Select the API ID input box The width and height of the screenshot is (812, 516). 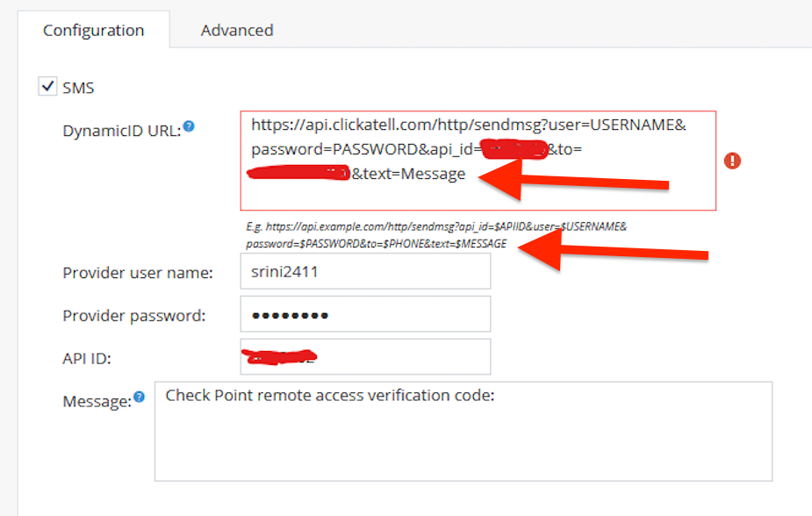pos(365,356)
